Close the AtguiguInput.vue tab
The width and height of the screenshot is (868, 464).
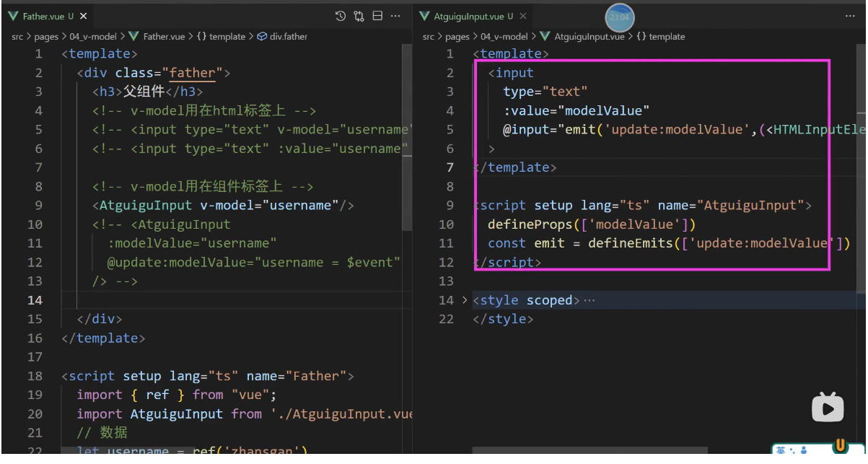(x=523, y=16)
